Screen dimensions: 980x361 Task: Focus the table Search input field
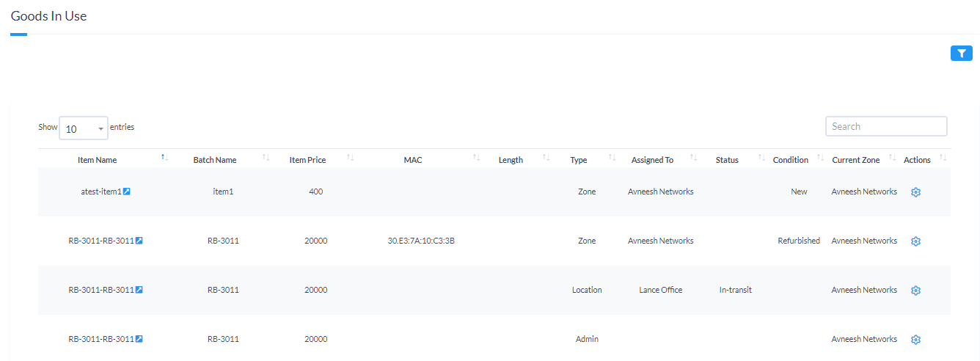pyautogui.click(x=885, y=126)
